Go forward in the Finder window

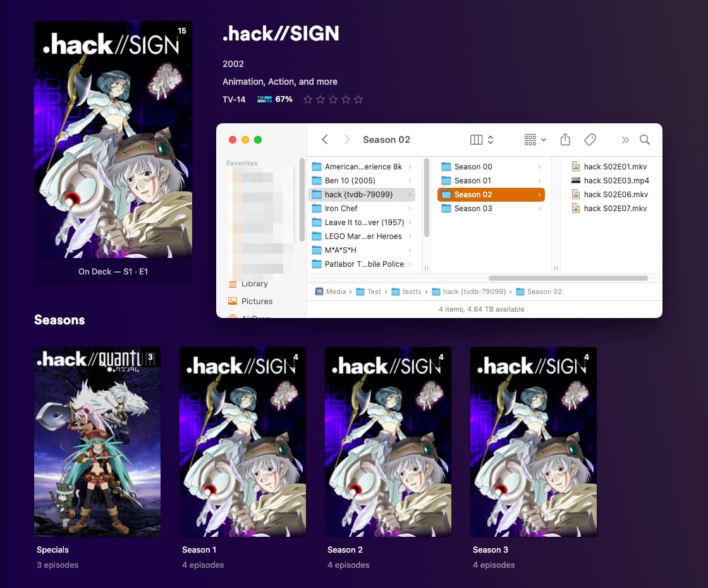pos(347,140)
